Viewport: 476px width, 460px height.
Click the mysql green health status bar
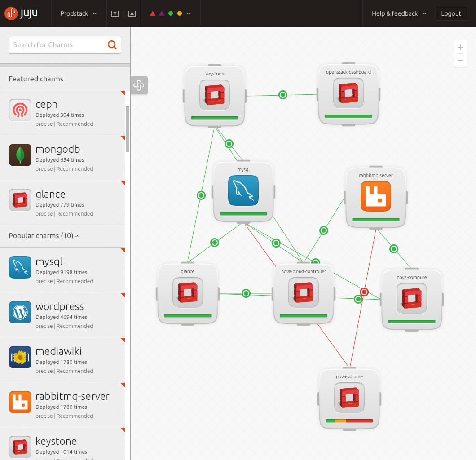click(x=243, y=214)
